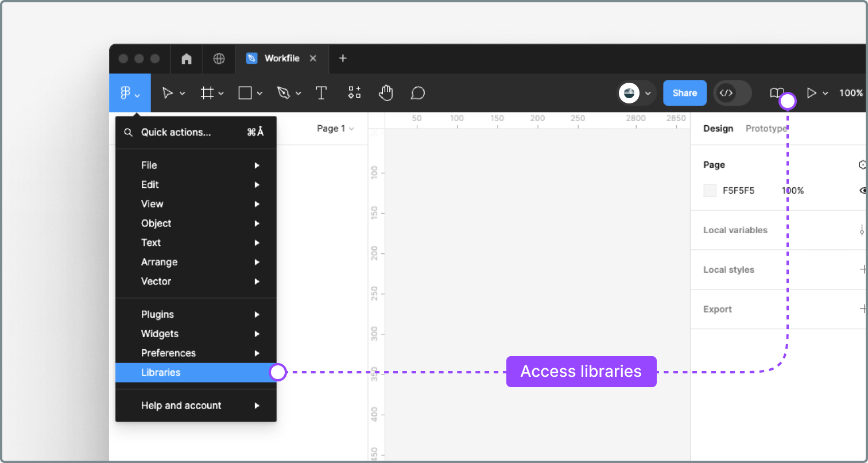Screen dimensions: 868x463
Task: Click the Home icon in the tab bar
Action: click(x=186, y=58)
